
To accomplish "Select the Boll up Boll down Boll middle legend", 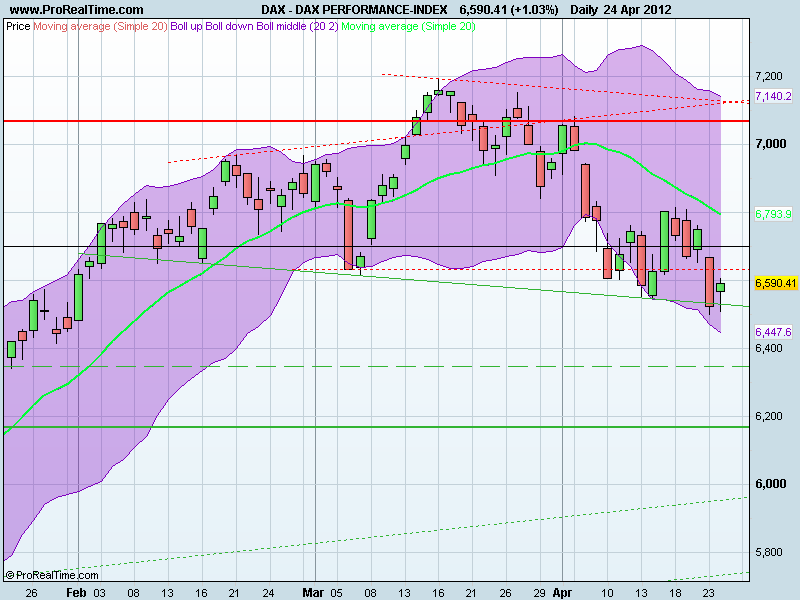I will point(254,26).
